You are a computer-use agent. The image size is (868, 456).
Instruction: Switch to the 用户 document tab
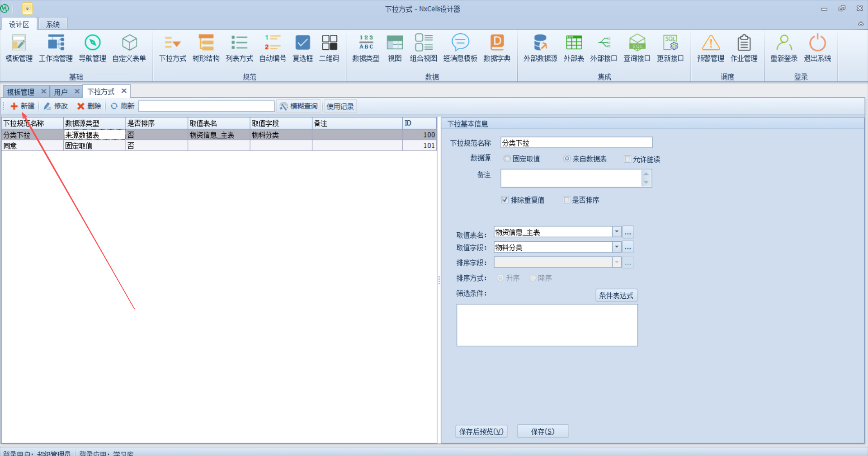tap(61, 92)
